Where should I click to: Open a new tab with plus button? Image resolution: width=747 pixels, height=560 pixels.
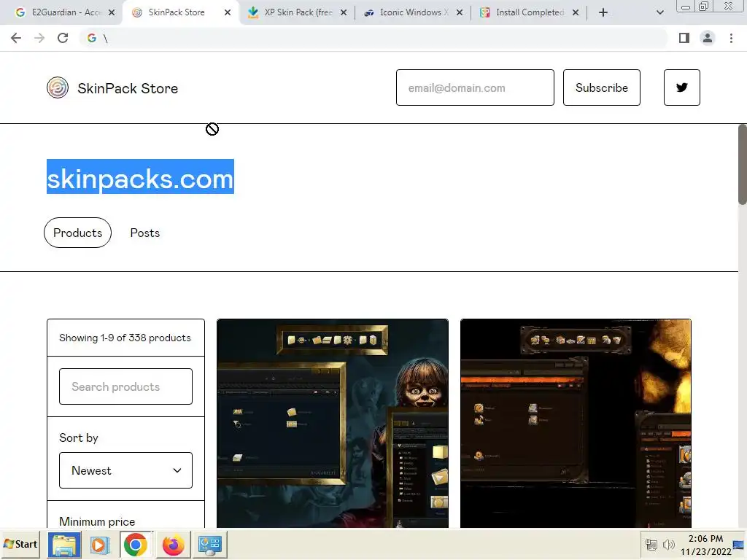tap(603, 12)
